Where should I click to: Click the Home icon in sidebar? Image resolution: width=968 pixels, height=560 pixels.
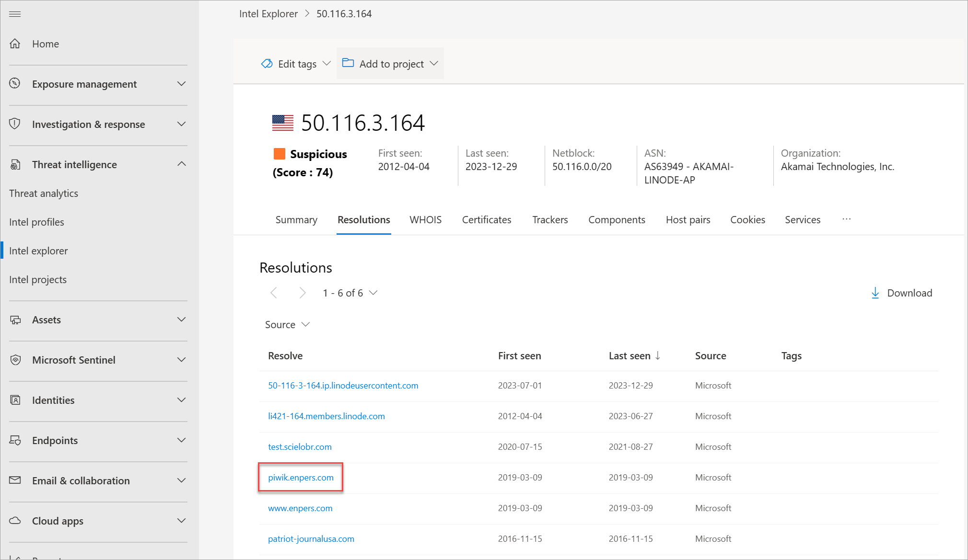(x=15, y=44)
